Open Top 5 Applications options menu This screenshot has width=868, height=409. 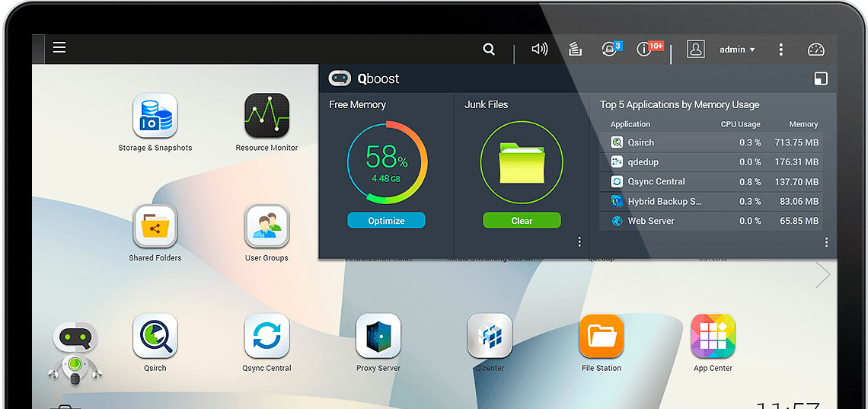(x=826, y=242)
